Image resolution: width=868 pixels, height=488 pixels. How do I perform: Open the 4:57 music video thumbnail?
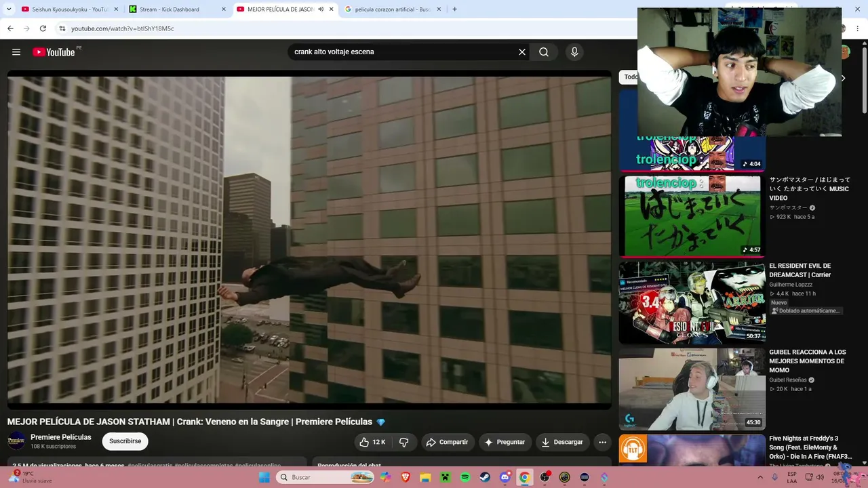point(692,216)
